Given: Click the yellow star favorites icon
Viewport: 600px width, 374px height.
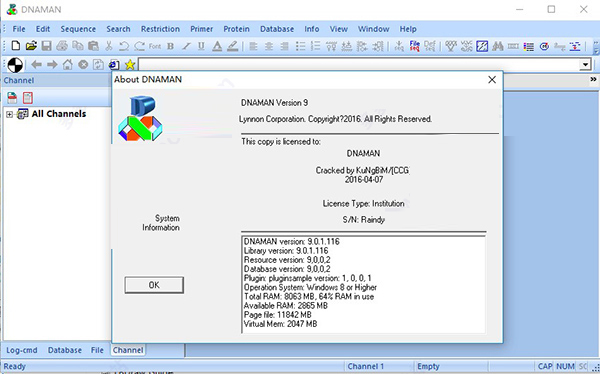Looking at the screenshot, I should point(130,64).
